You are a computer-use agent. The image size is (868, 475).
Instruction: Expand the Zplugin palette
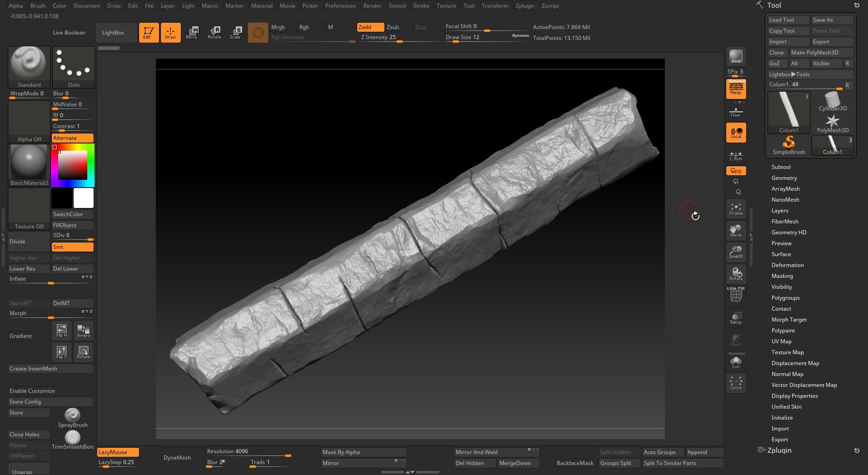779,450
